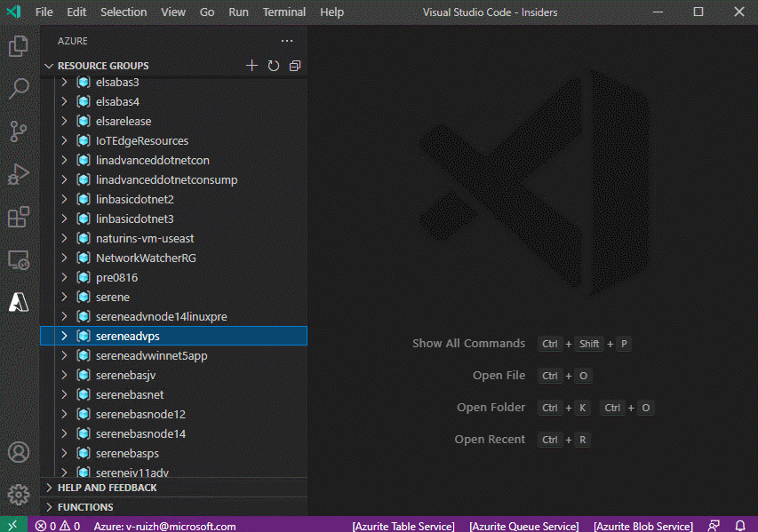Click the remote window indicator icon
The width and height of the screenshot is (758, 532).
12,525
